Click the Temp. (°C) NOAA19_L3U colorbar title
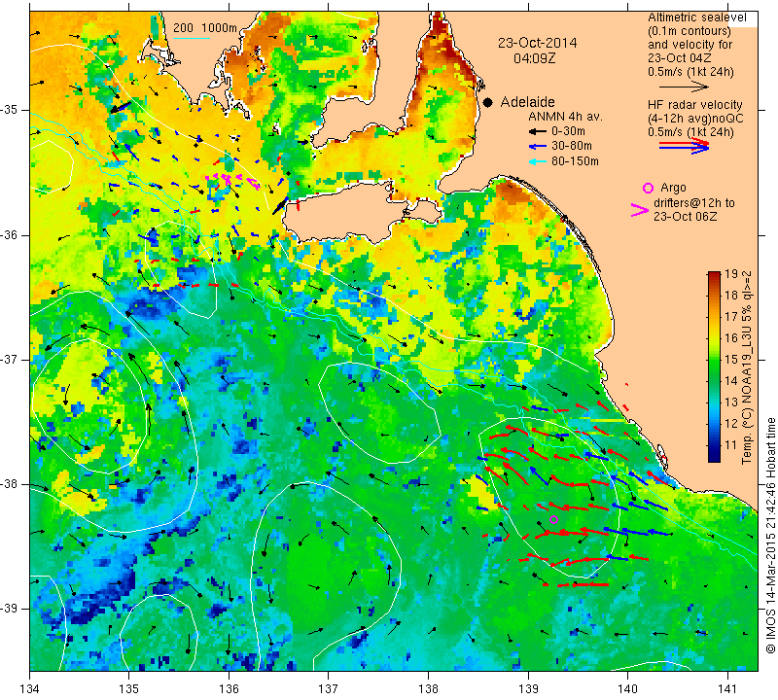This screenshot has width=778, height=700. 746,367
